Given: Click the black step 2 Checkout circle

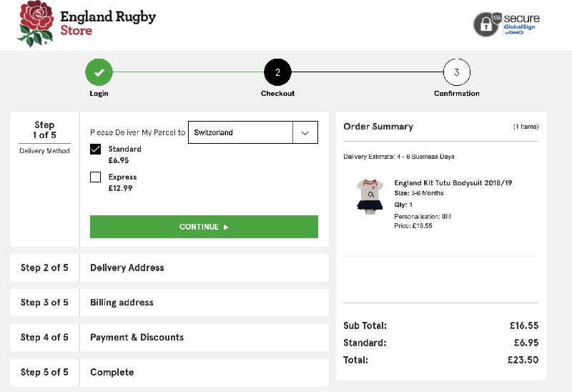Looking at the screenshot, I should tap(277, 72).
